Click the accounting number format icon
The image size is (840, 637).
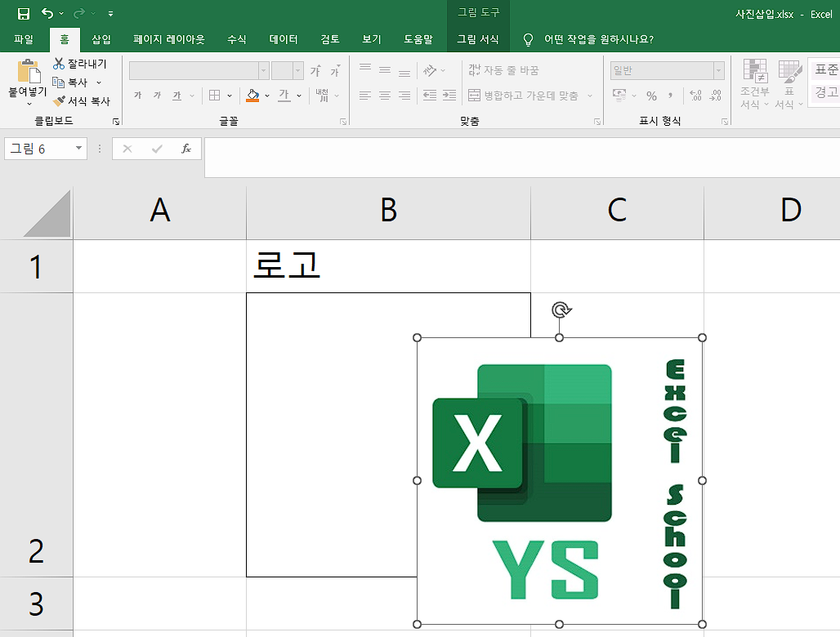pos(619,96)
